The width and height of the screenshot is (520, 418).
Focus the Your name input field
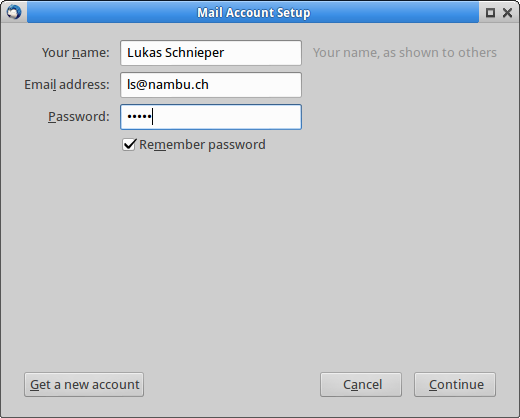tap(211, 53)
